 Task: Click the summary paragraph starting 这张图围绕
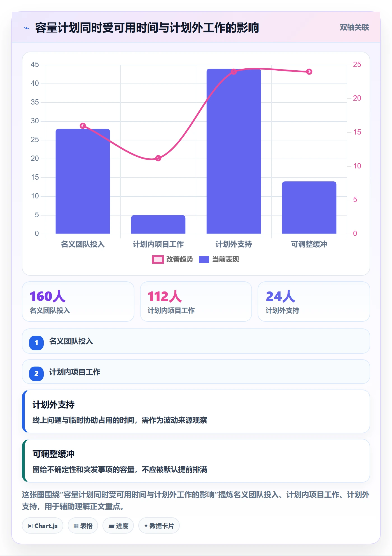click(x=196, y=501)
